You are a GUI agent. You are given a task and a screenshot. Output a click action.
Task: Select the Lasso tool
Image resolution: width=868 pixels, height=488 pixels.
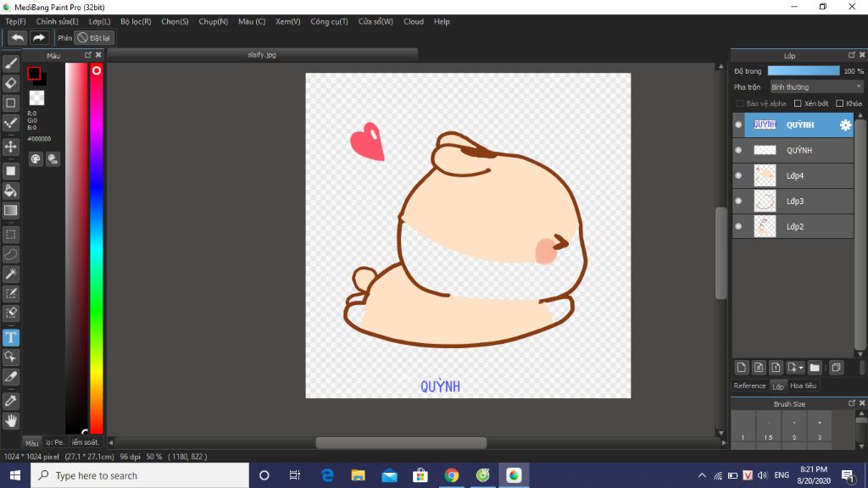pyautogui.click(x=10, y=254)
